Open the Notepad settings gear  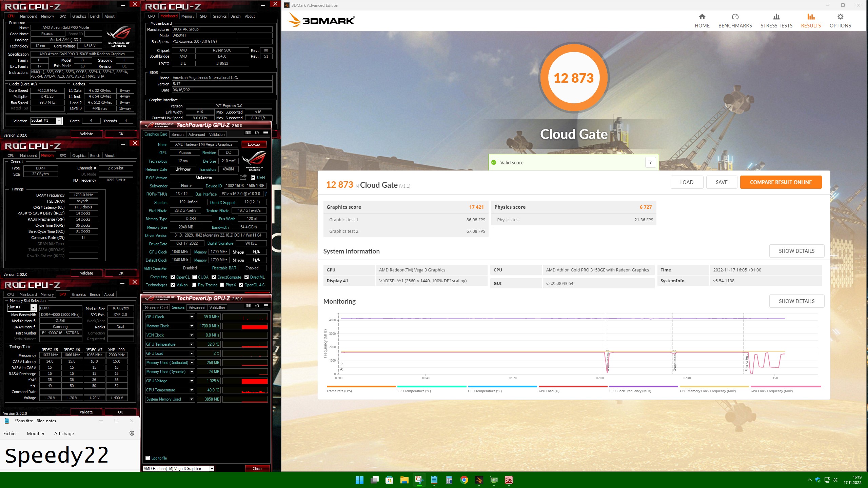(132, 433)
